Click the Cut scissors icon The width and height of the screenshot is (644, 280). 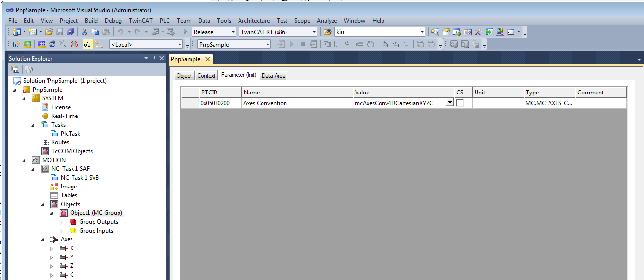[x=84, y=32]
